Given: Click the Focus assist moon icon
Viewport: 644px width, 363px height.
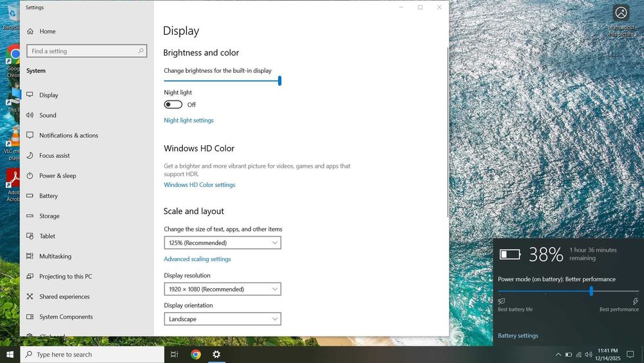Looking at the screenshot, I should click(x=30, y=155).
